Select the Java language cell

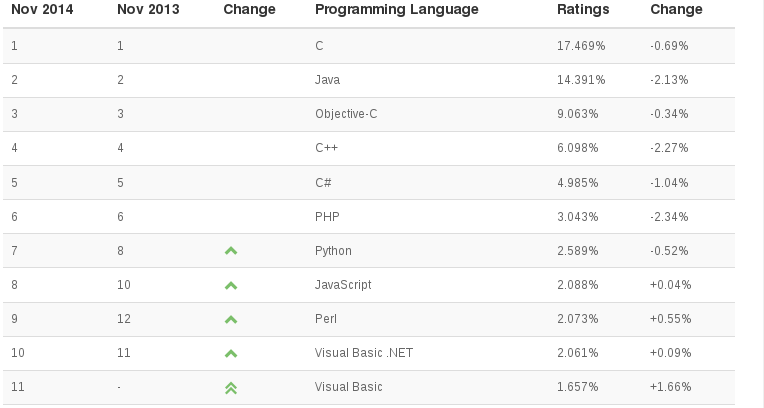click(327, 80)
